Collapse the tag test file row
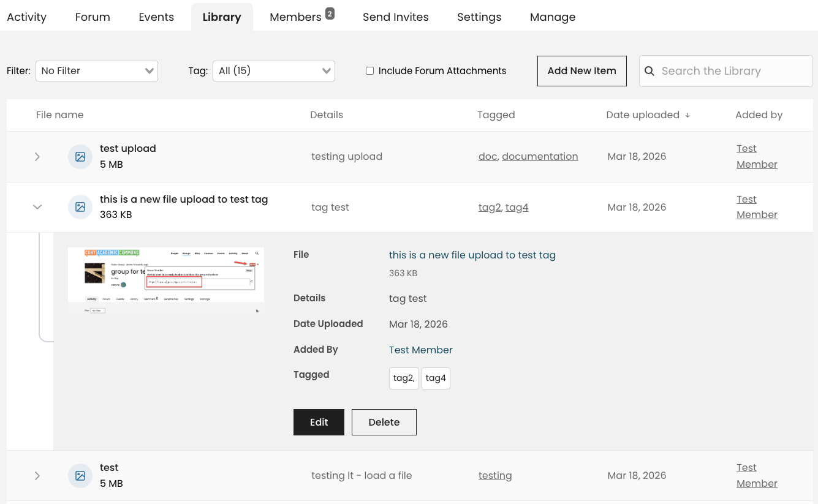 tap(37, 207)
